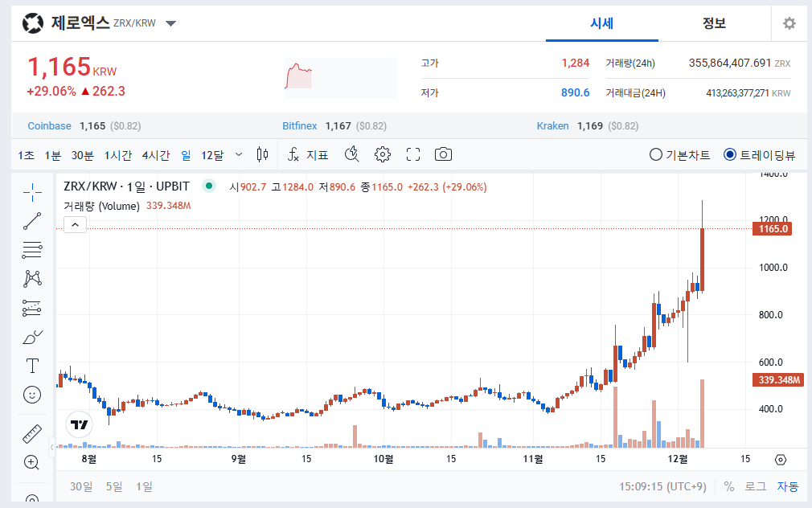Select the 1초 interval
This screenshot has height=508, width=812.
(x=26, y=155)
